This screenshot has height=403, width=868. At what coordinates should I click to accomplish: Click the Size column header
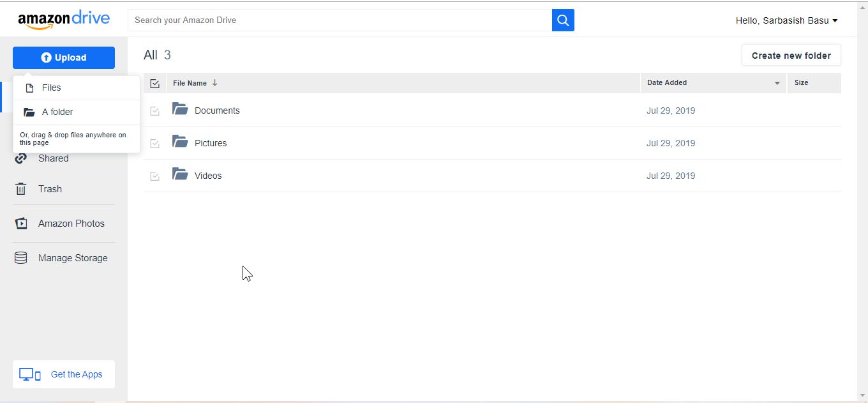801,83
